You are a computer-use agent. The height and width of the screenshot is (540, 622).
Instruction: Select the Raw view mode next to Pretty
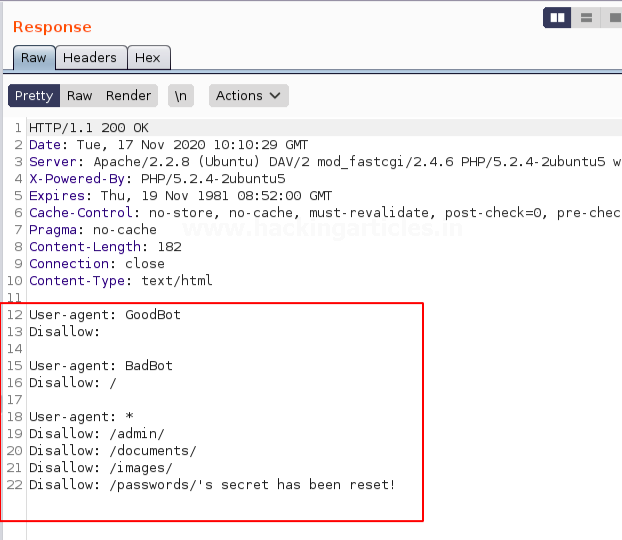click(x=79, y=96)
